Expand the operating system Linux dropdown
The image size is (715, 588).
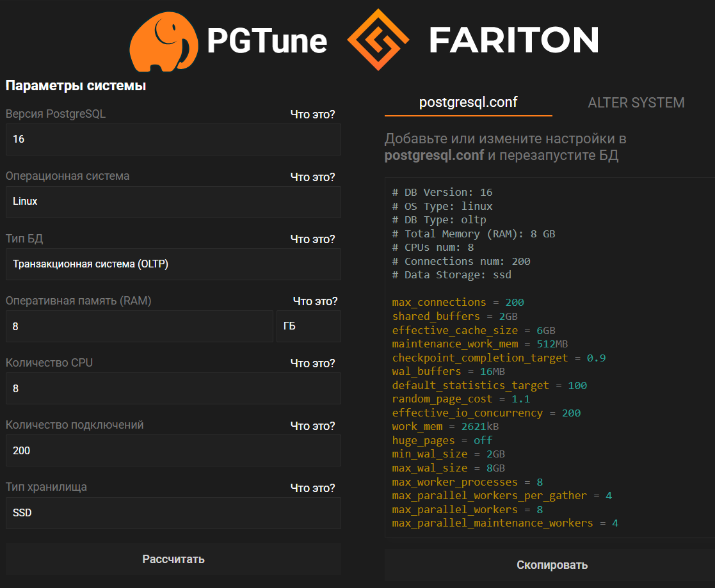(x=173, y=202)
